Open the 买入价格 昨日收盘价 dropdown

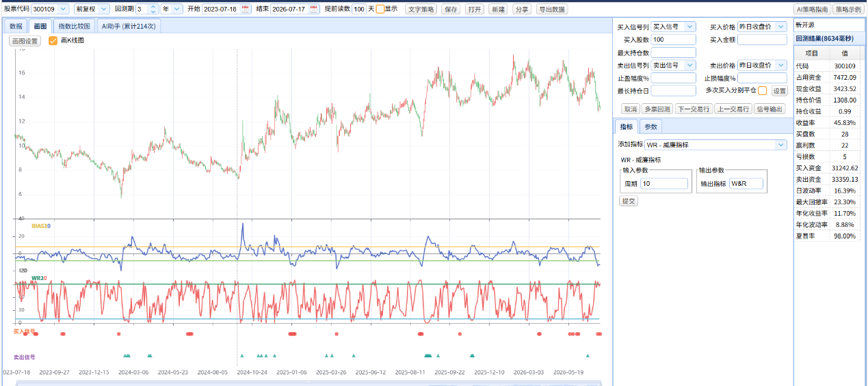[x=762, y=27]
